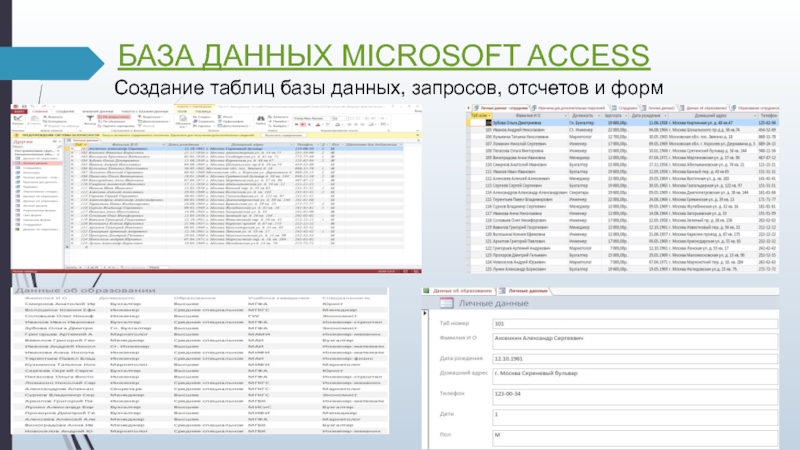
Task: Select the Данные об образовании form tab
Action: 457,291
